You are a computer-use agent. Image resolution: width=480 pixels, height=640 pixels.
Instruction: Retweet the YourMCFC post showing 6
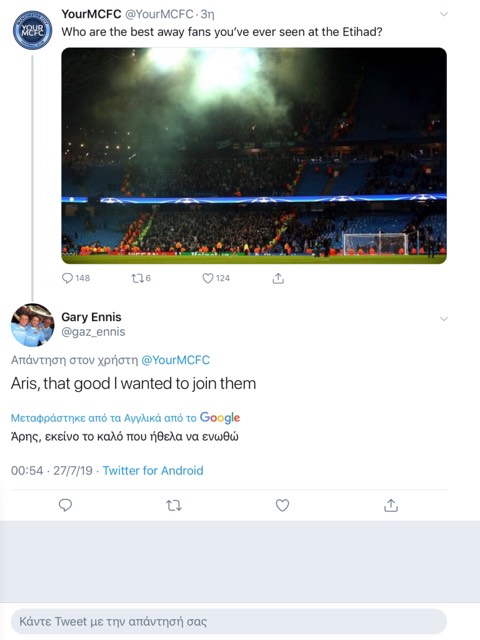[141, 278]
